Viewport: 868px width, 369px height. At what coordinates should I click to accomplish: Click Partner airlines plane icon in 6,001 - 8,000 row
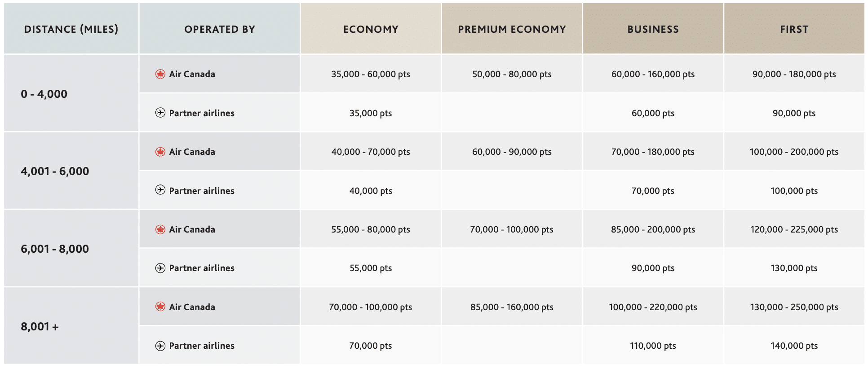(160, 268)
